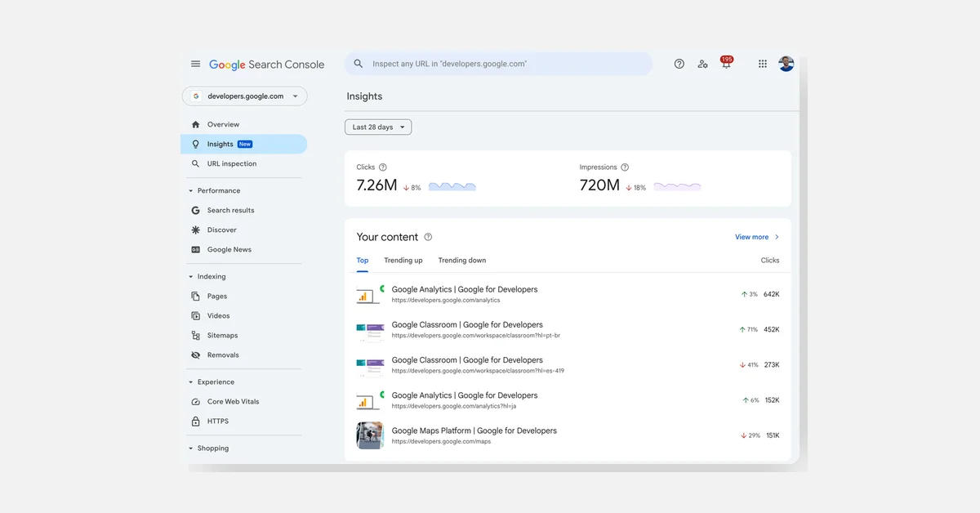Click help icon next to Clicks
The image size is (980, 513).
click(x=383, y=167)
